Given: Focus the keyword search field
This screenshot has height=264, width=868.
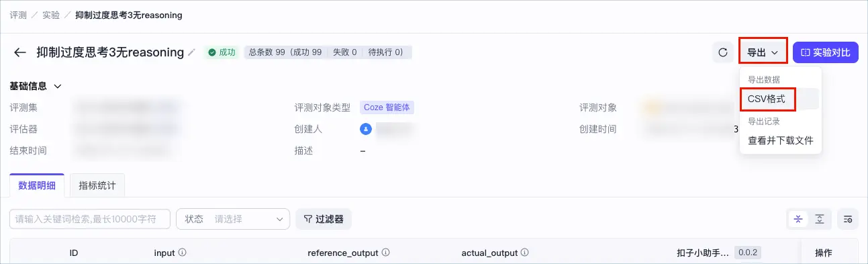Looking at the screenshot, I should [90, 219].
